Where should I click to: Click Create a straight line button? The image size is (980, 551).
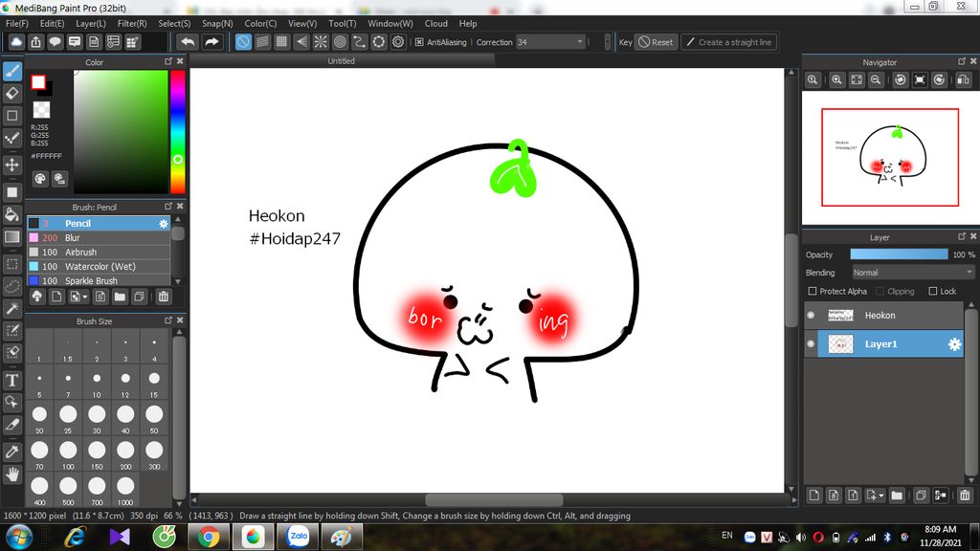[x=728, y=42]
